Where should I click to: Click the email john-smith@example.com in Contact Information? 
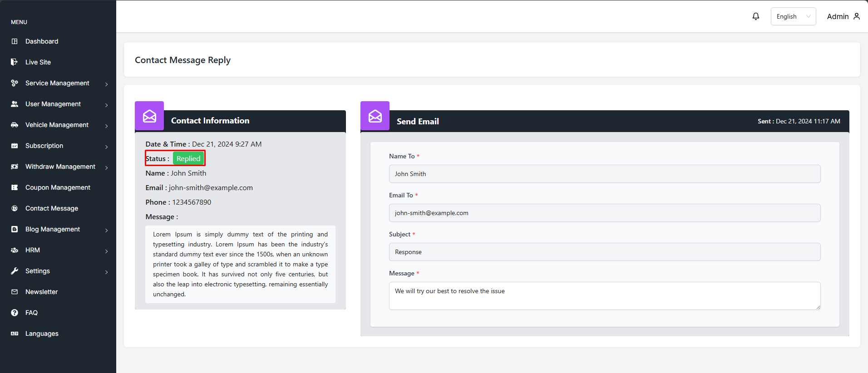(211, 187)
